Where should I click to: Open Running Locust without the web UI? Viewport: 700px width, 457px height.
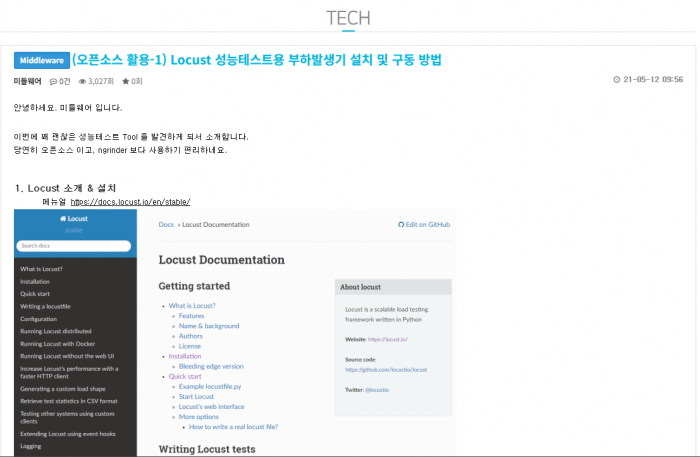tap(67, 356)
